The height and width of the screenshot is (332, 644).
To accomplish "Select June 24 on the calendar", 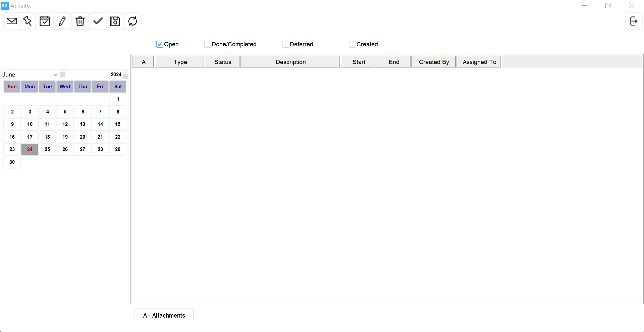I will tap(30, 149).
